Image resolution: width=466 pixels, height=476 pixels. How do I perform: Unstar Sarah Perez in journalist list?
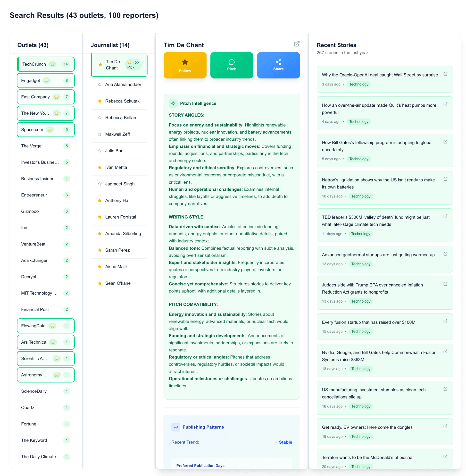pyautogui.click(x=100, y=250)
